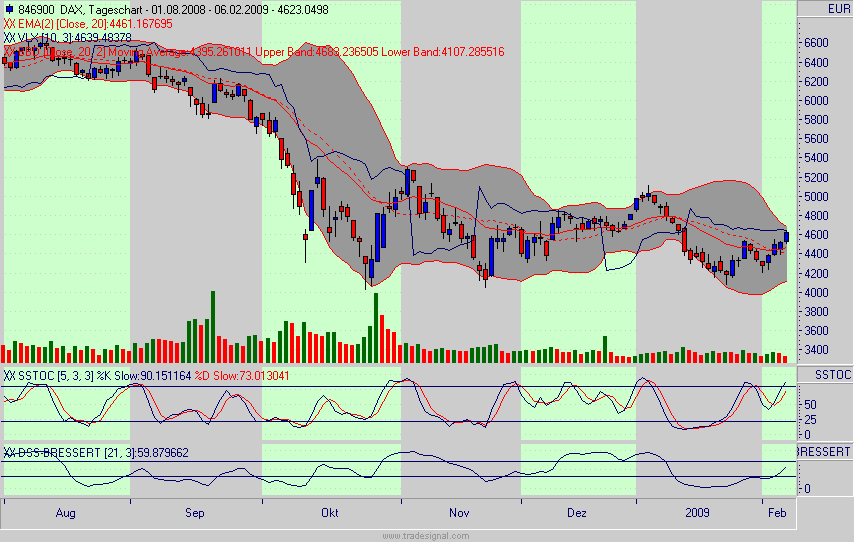The width and height of the screenshot is (854, 542).
Task: Click the 5600 price axis label
Action: tap(816, 139)
